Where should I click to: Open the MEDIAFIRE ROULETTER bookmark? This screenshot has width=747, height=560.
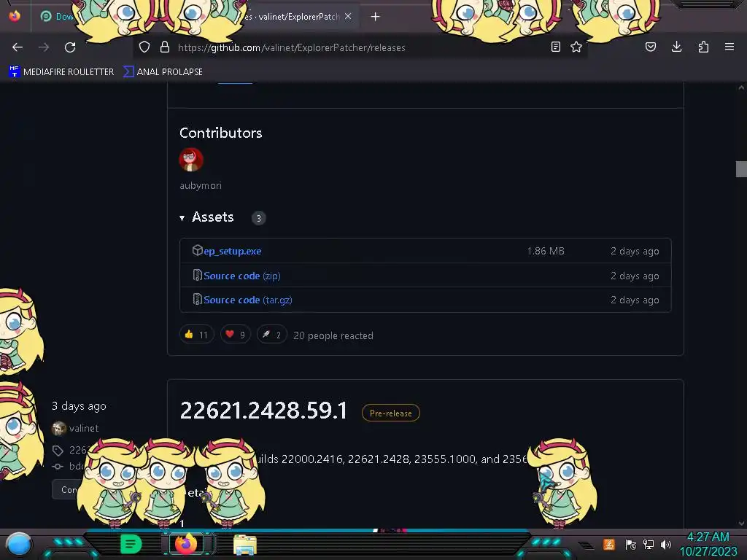click(x=61, y=72)
